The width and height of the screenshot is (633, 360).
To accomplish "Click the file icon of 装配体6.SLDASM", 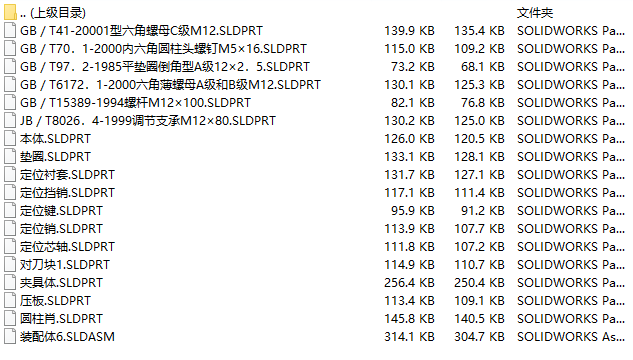I will [10, 337].
